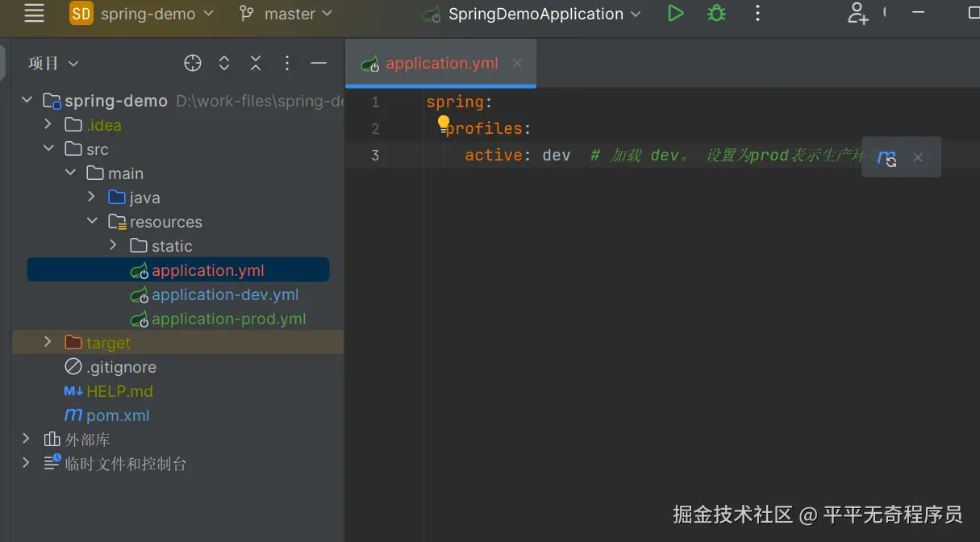
Task: Open HELP.md file
Action: tap(119, 391)
